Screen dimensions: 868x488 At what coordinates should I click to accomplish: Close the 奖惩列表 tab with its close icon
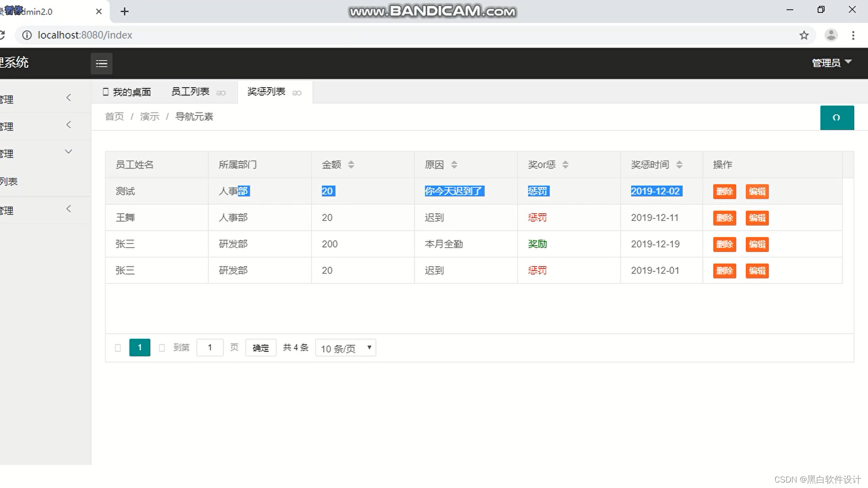pos(297,93)
